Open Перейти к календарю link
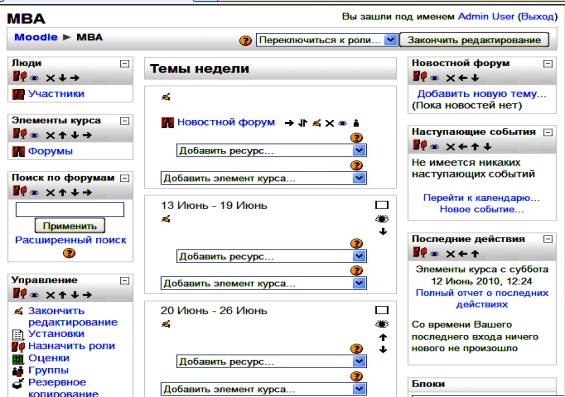The height and width of the screenshot is (397, 565). pos(481,198)
